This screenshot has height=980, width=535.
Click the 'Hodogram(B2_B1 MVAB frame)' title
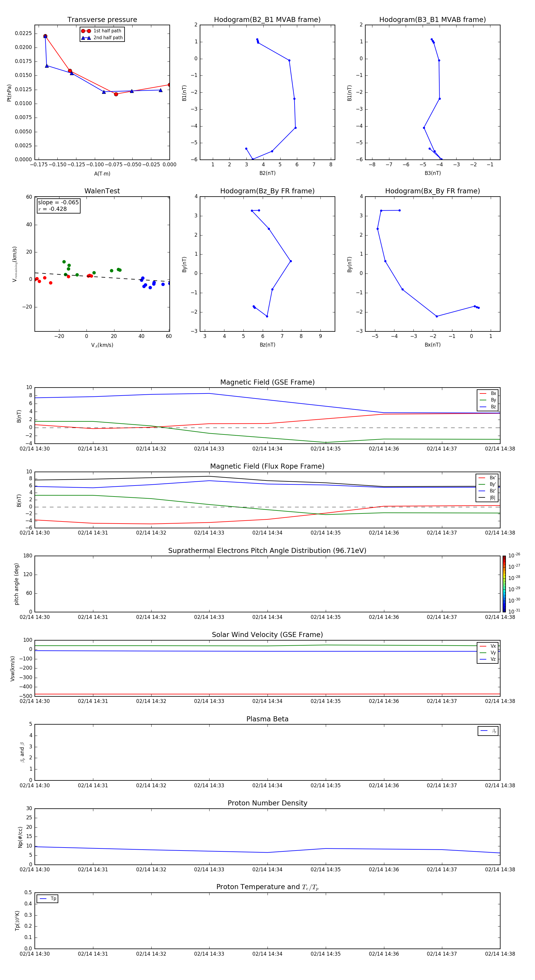[267, 20]
